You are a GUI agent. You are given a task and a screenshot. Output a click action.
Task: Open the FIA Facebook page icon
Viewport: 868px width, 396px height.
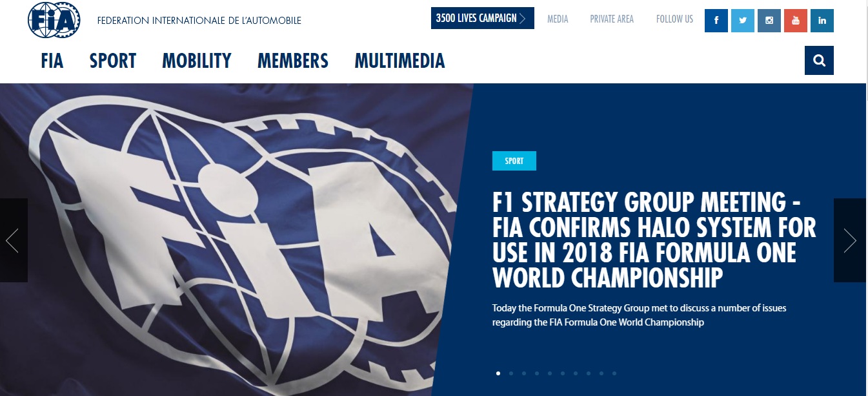716,20
